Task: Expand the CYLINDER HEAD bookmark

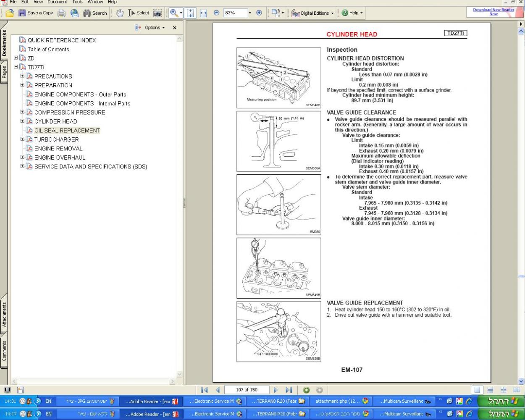Action: point(23,121)
